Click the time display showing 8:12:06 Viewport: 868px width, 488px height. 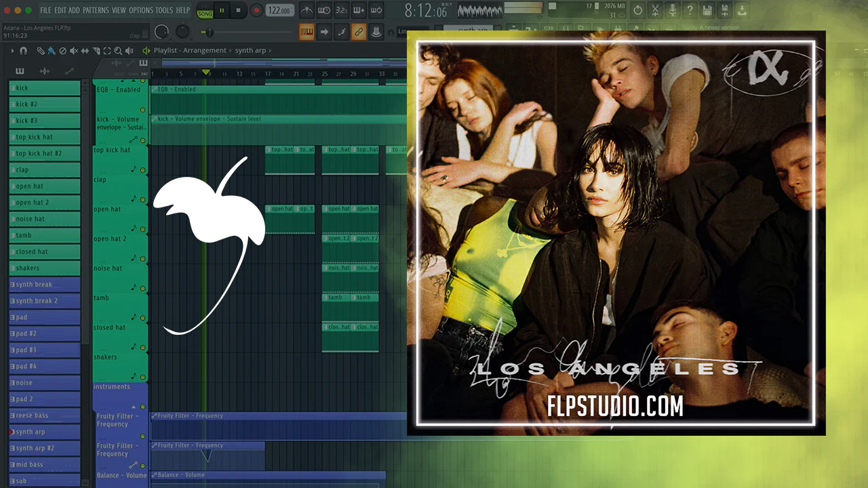426,11
